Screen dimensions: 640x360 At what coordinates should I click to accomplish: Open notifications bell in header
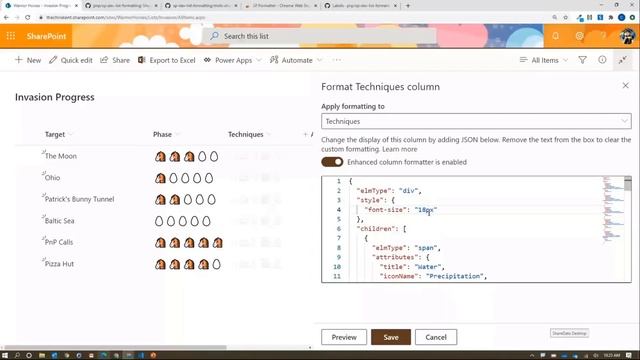click(556, 36)
